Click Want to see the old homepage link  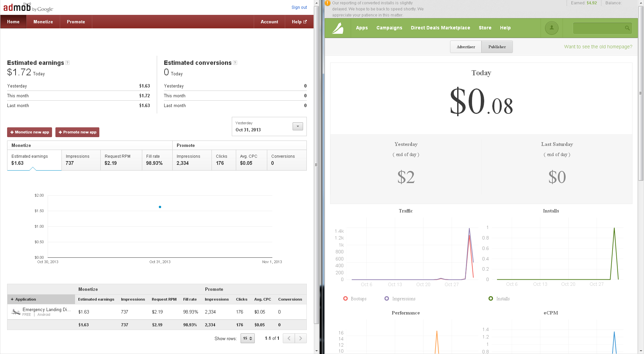click(598, 47)
